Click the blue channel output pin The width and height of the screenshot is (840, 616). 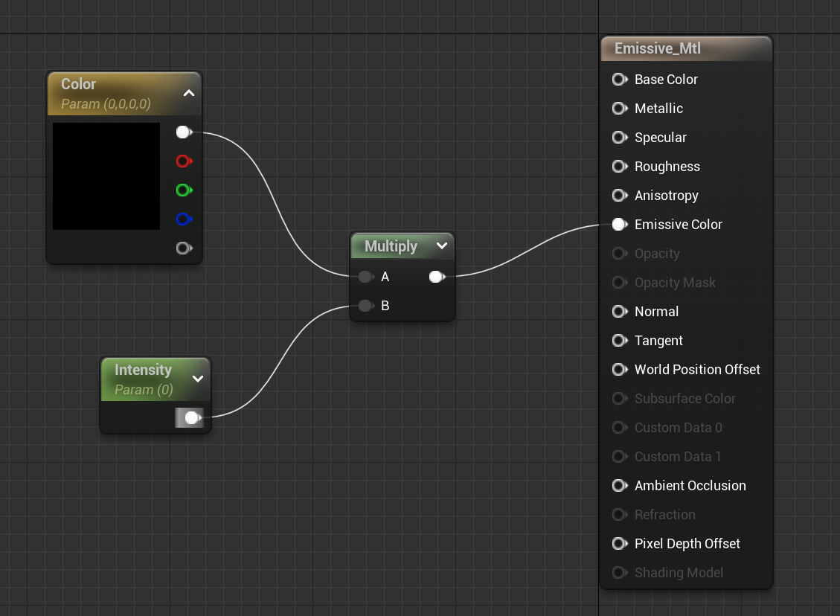tap(183, 219)
